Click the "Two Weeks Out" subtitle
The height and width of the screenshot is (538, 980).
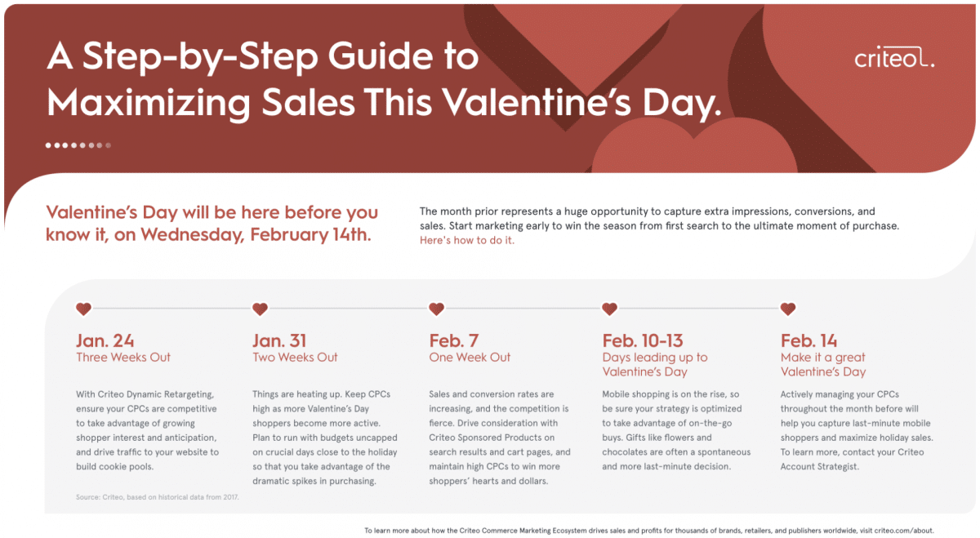click(x=295, y=358)
